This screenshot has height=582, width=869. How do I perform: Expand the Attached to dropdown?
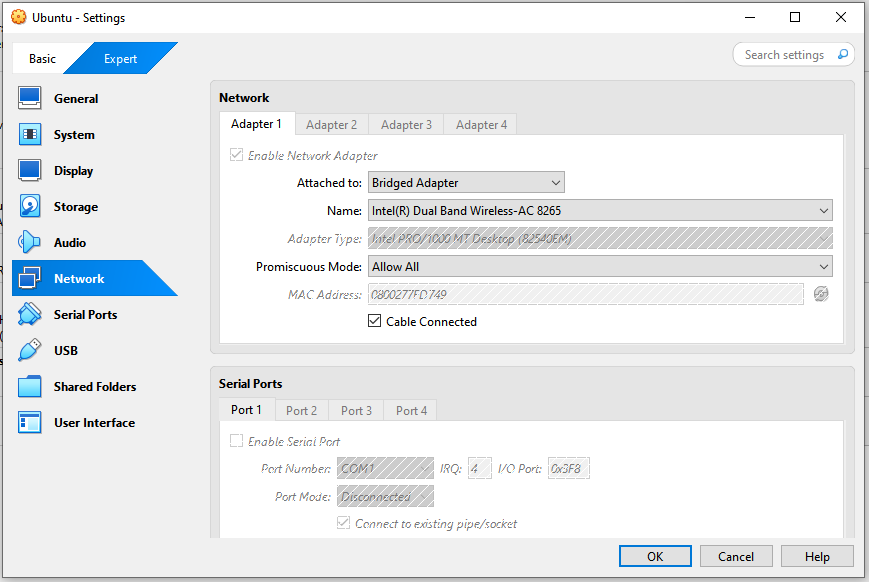[x=466, y=182]
